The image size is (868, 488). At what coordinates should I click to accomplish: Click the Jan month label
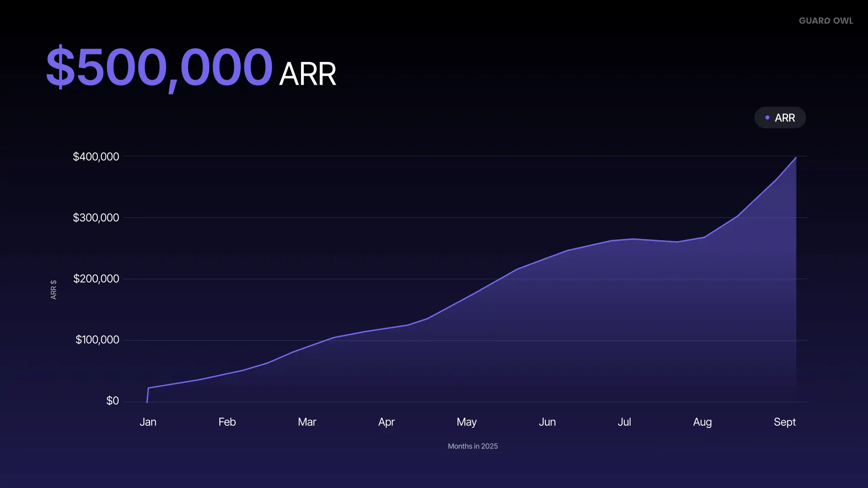point(148,422)
